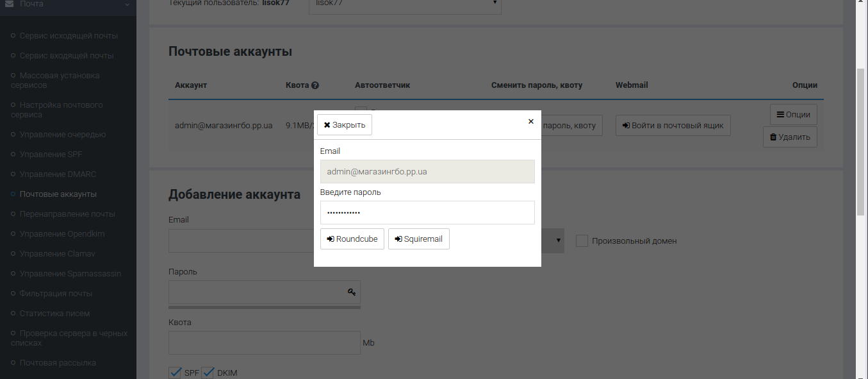Log in via Roundcube webmail
This screenshot has width=868, height=379.
click(x=352, y=239)
